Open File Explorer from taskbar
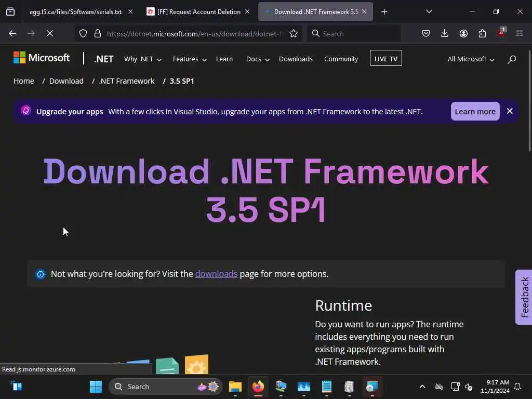 [235, 387]
